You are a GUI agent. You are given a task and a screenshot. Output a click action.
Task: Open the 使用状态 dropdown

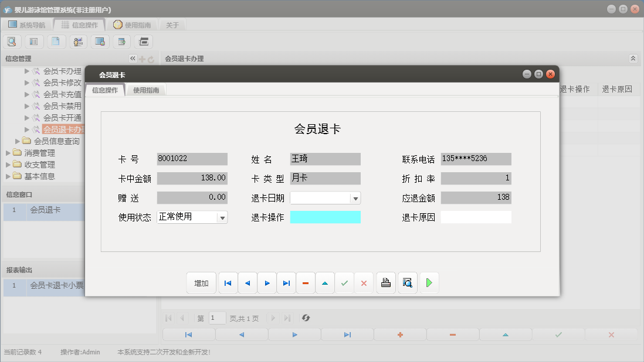[x=222, y=217]
